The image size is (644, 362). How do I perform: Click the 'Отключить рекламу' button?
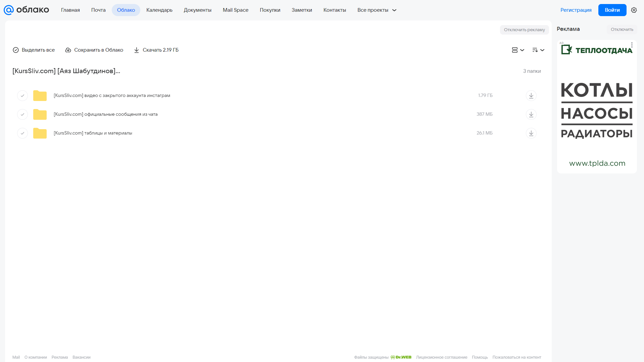[x=524, y=30]
